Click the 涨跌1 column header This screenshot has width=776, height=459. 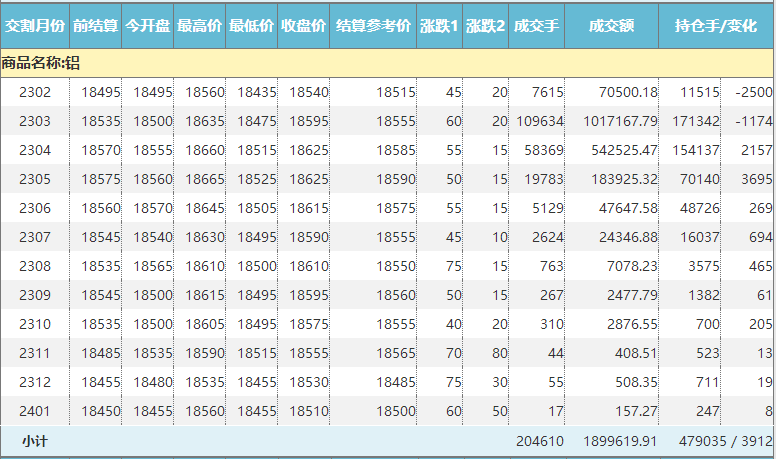point(440,25)
